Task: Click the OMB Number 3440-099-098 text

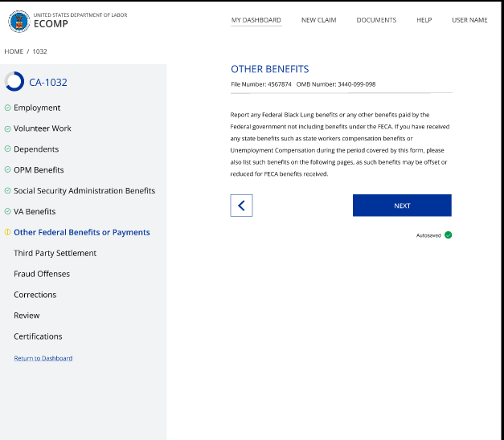Action: [336, 84]
